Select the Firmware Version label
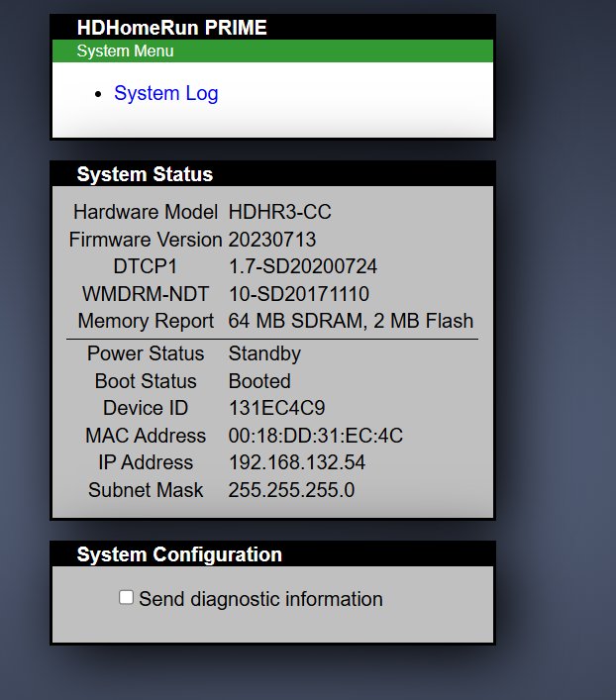This screenshot has width=616, height=700. 146,240
